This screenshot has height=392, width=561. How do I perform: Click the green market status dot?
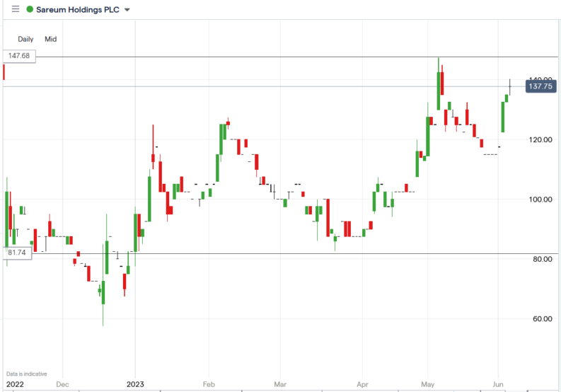pyautogui.click(x=30, y=10)
